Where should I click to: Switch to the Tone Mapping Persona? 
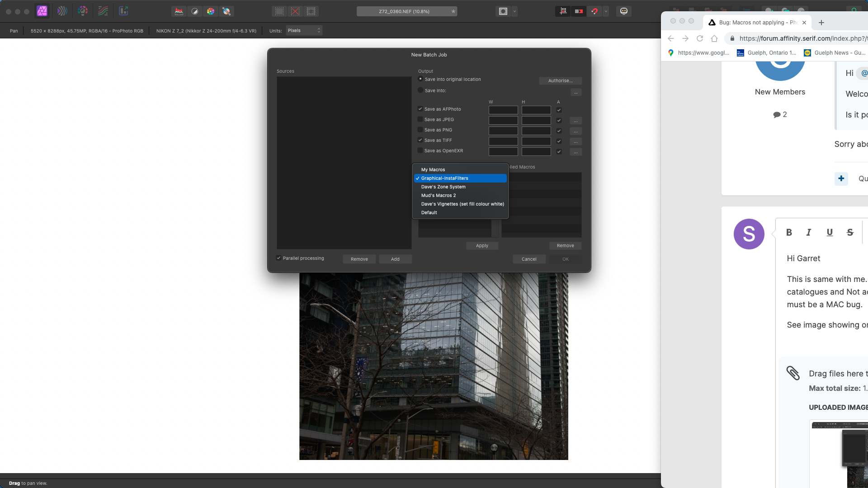[103, 10]
